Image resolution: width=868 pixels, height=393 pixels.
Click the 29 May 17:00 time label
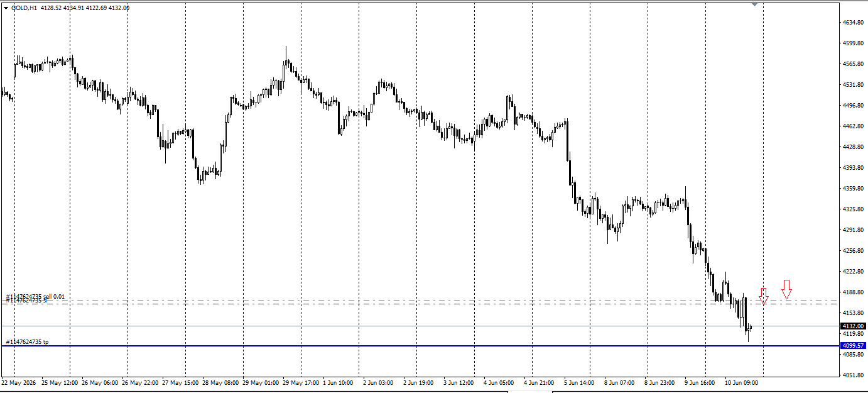pos(300,382)
